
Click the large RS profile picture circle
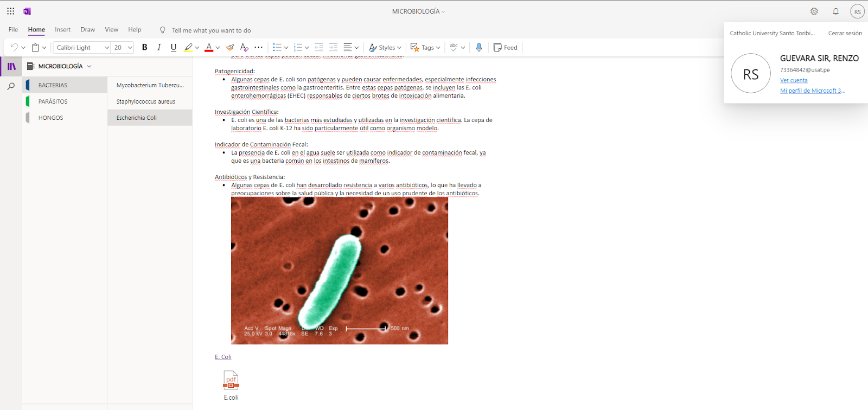pyautogui.click(x=751, y=73)
